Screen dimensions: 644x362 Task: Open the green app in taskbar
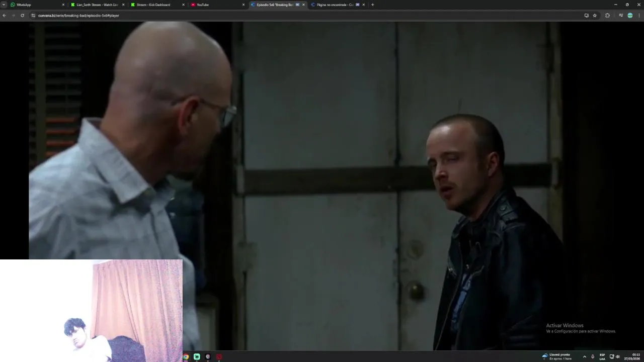click(x=197, y=357)
